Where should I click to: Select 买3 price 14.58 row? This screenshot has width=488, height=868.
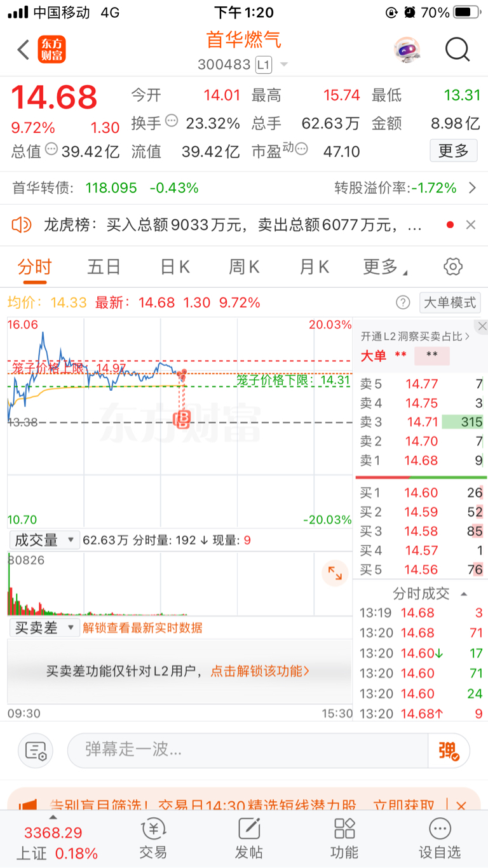(x=421, y=531)
